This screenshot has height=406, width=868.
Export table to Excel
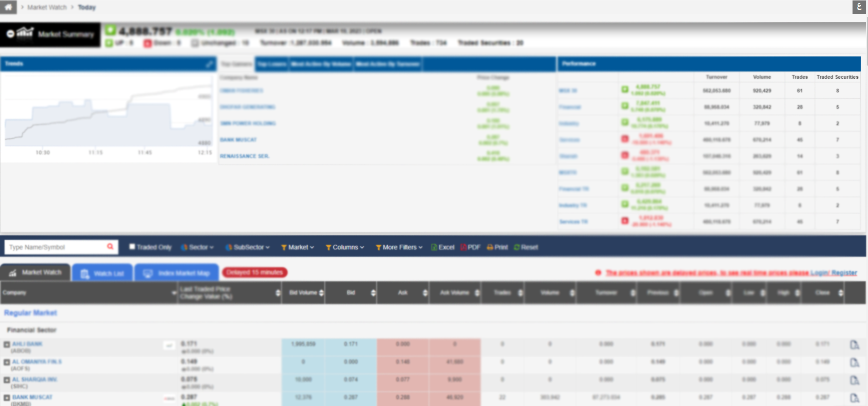(x=443, y=247)
